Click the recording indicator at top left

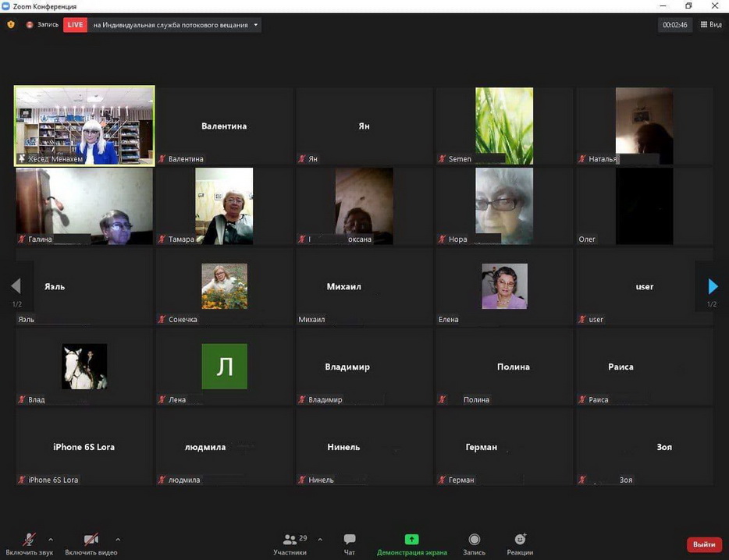(42, 25)
